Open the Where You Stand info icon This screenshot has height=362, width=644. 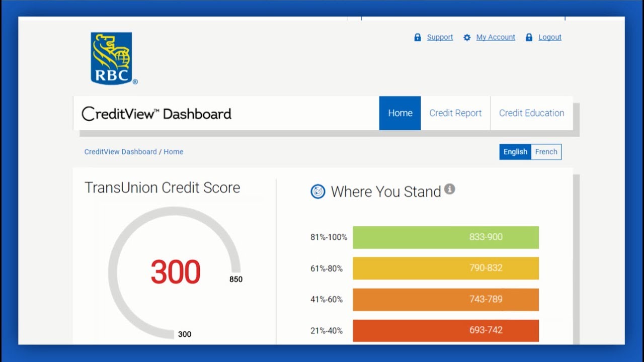[x=450, y=189]
